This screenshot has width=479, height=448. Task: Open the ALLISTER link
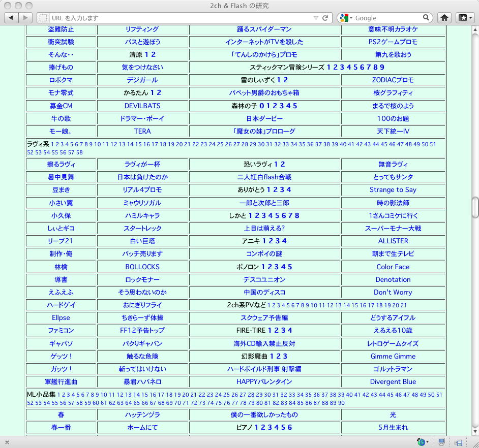(x=393, y=241)
